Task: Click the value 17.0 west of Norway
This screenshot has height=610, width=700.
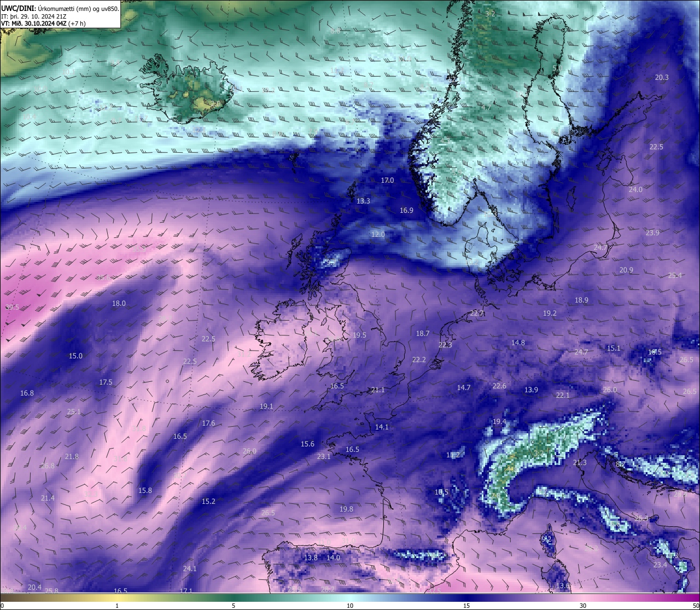Action: (387, 180)
